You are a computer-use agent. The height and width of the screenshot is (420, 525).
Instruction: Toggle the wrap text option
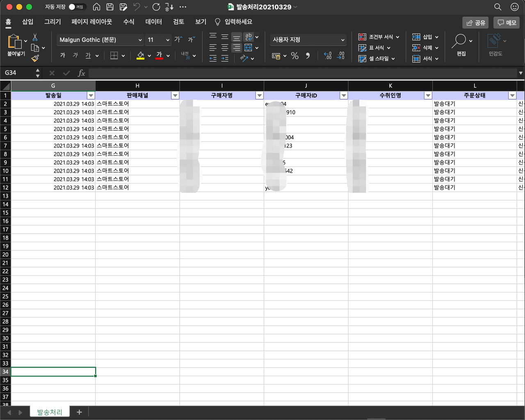pos(248,37)
